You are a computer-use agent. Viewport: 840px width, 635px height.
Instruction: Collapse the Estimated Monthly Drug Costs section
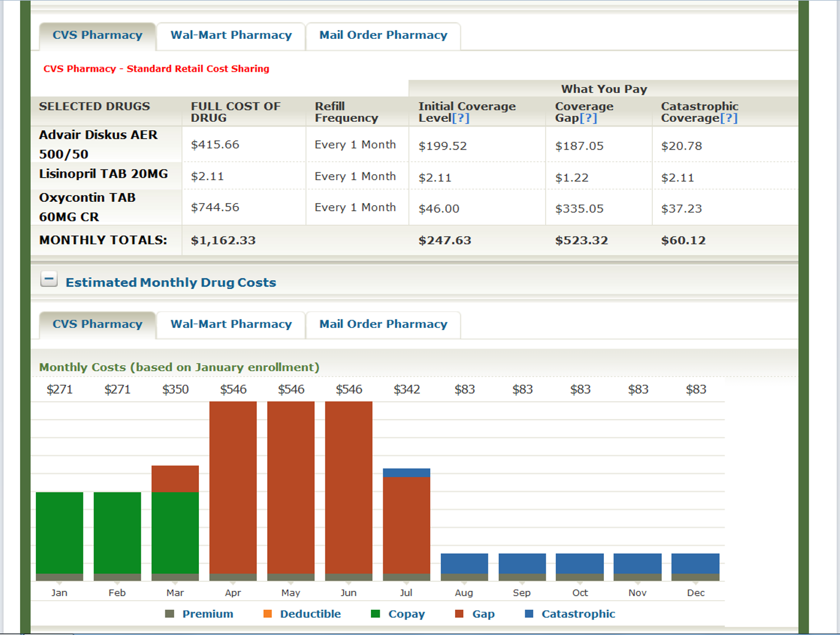click(49, 280)
